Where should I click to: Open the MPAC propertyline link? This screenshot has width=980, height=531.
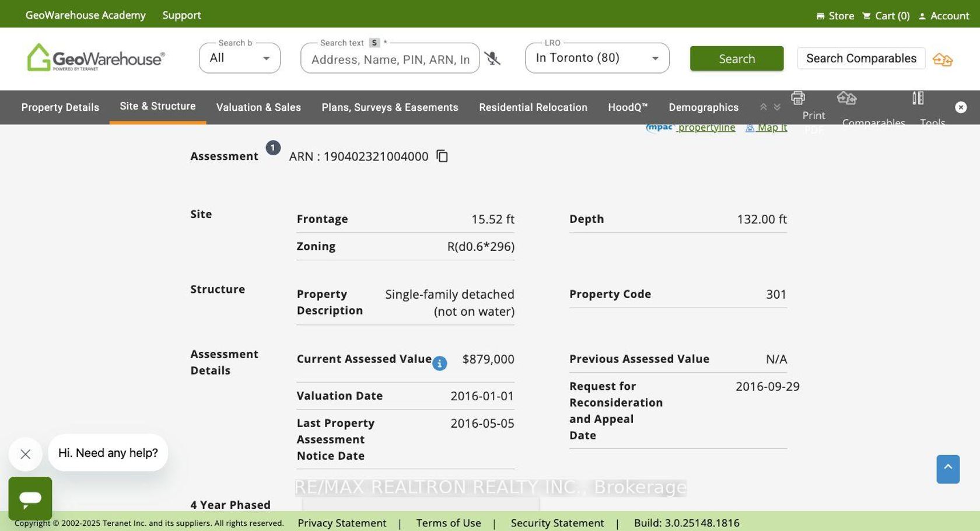pos(706,128)
